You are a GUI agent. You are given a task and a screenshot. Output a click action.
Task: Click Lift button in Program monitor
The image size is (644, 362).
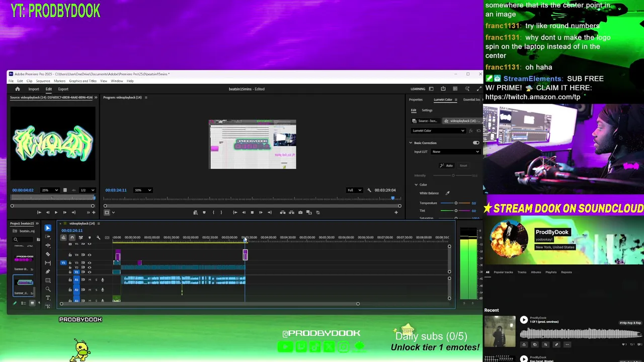[282, 212]
